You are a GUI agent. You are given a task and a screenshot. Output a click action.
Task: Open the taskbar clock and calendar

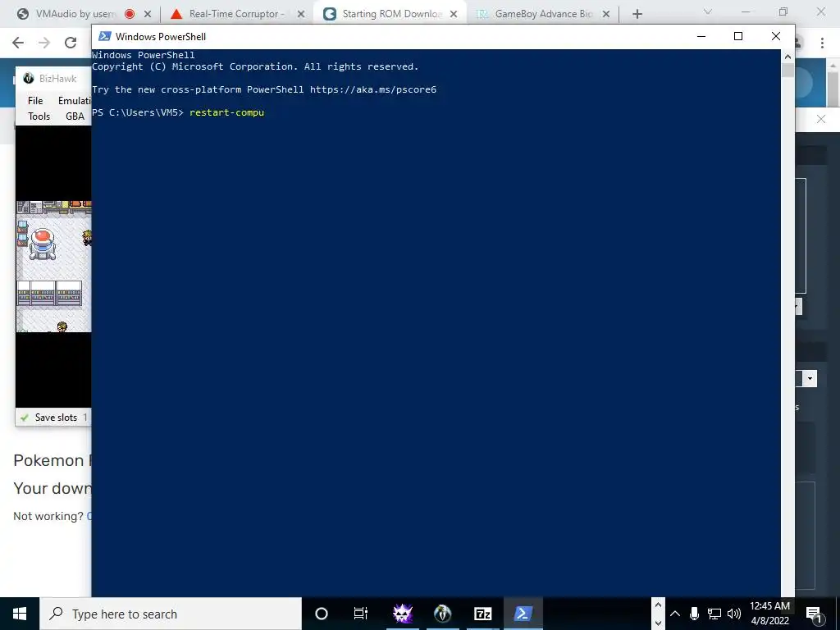[769, 614]
